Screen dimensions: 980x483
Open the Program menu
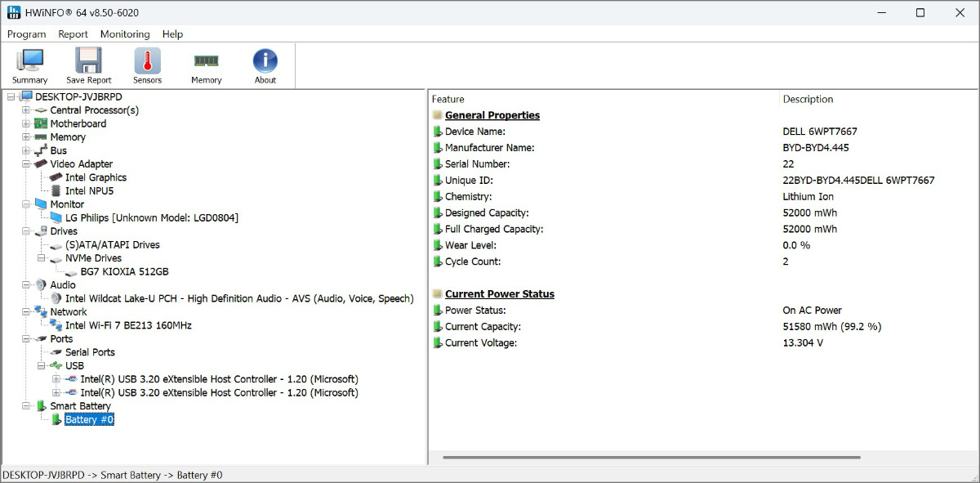coord(26,34)
